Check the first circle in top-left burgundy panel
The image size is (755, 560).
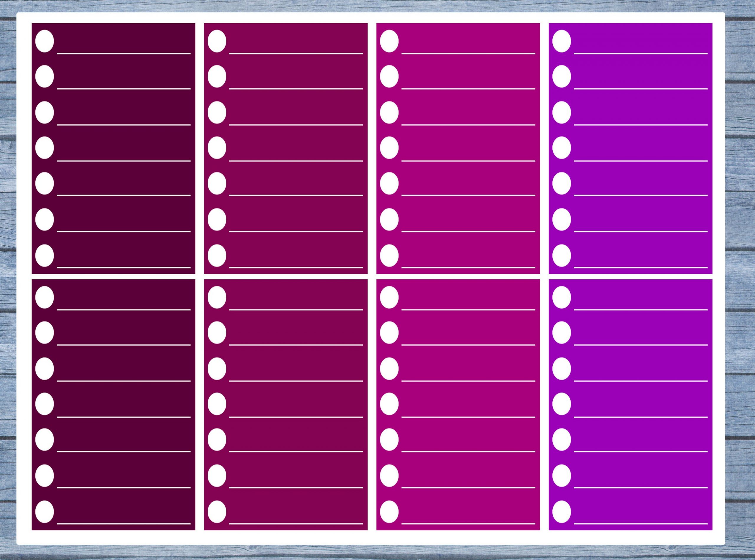click(45, 41)
